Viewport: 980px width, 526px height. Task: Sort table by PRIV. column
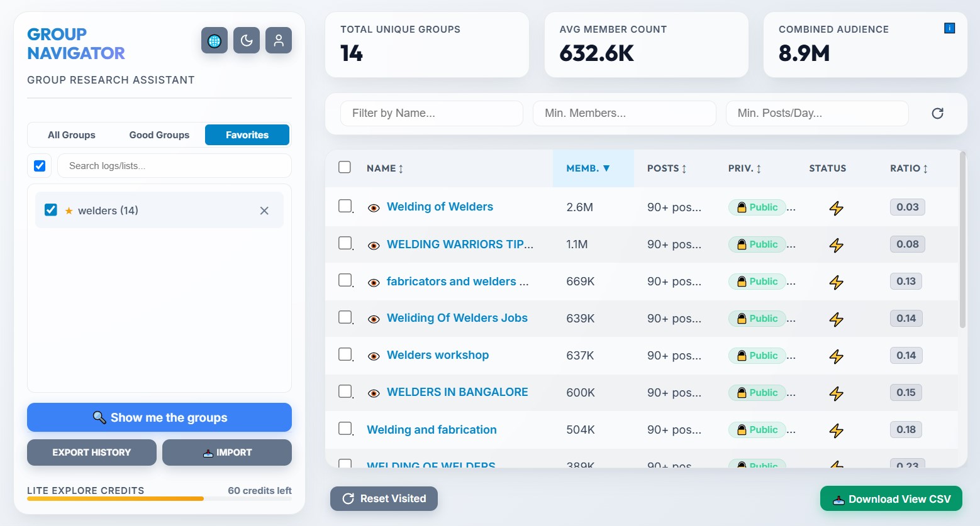tap(745, 168)
